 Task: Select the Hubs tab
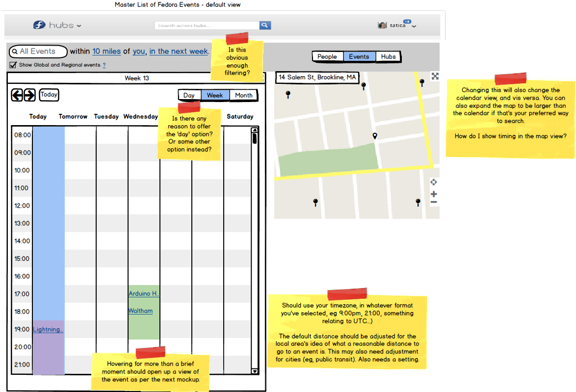click(388, 56)
